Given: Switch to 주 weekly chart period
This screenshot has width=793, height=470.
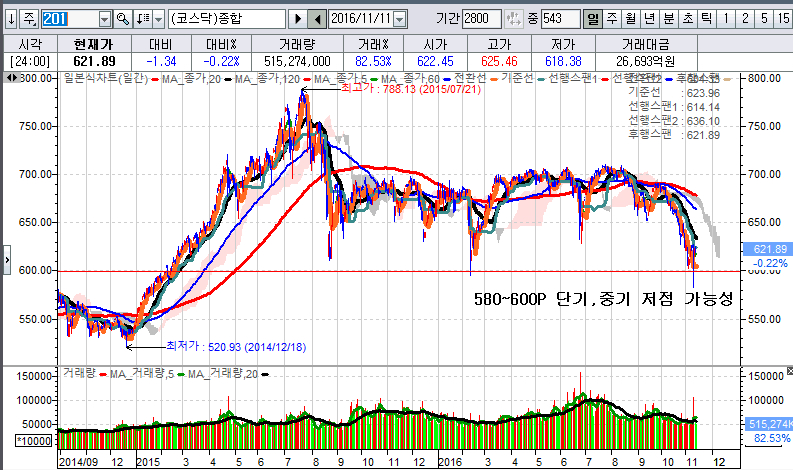Looking at the screenshot, I should pyautogui.click(x=612, y=19).
